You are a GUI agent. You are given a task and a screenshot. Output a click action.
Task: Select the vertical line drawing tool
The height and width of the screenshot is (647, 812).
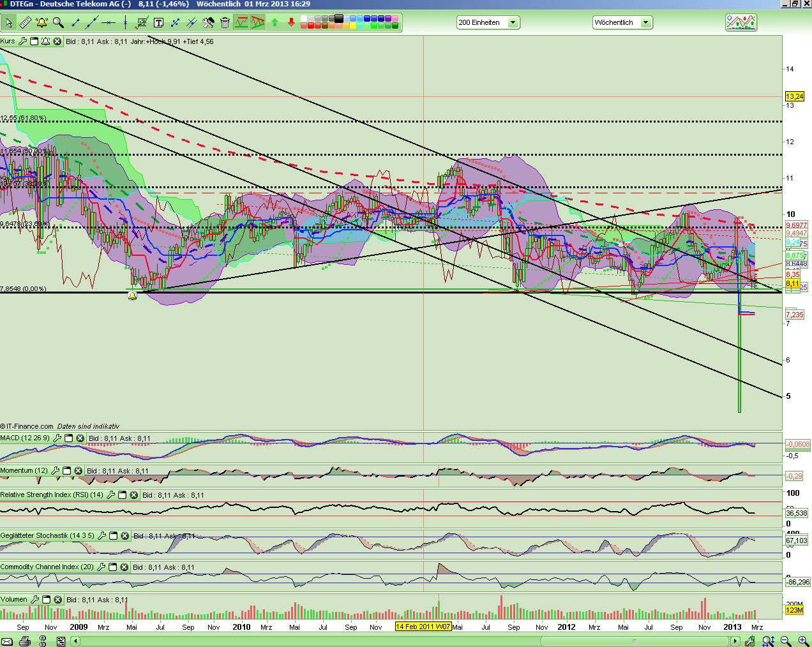pyautogui.click(x=125, y=23)
